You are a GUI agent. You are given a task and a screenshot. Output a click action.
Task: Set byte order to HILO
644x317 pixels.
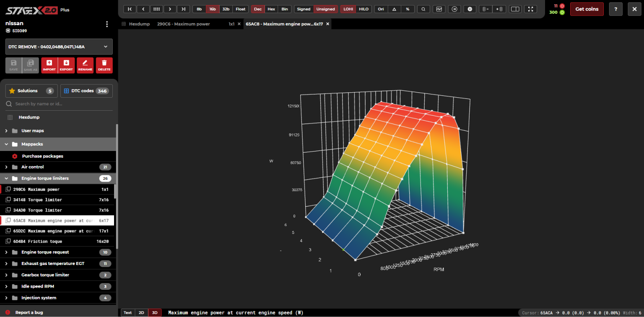(x=364, y=9)
